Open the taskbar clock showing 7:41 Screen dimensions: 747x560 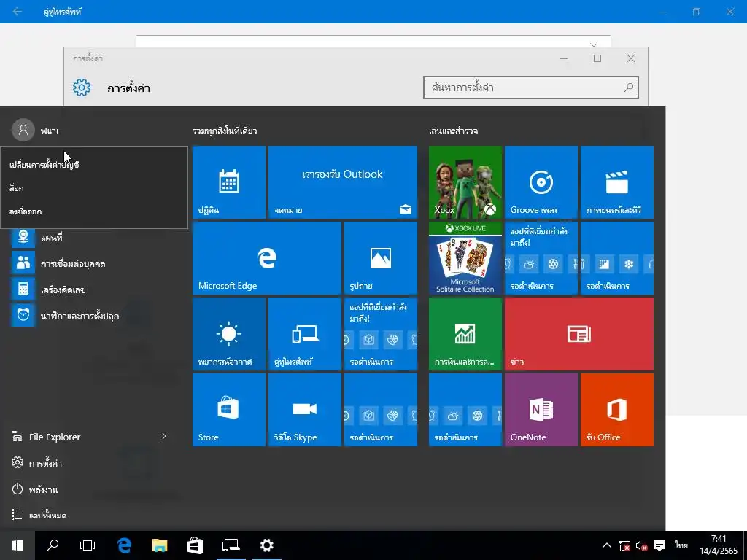(x=719, y=545)
